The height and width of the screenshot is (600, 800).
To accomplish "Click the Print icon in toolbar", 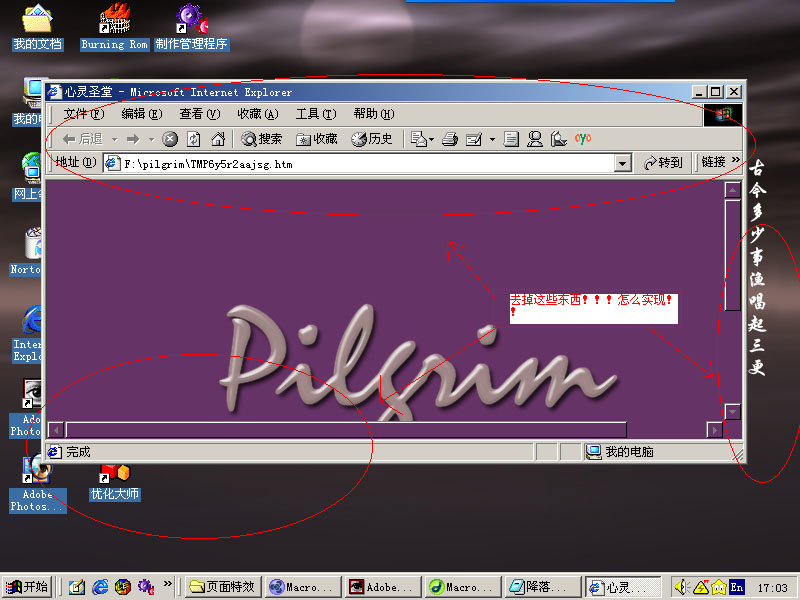I will pos(450,139).
